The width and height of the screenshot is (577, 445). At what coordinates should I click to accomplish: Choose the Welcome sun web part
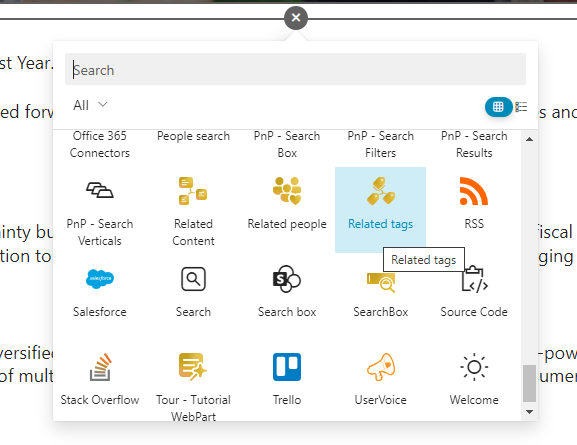click(474, 379)
